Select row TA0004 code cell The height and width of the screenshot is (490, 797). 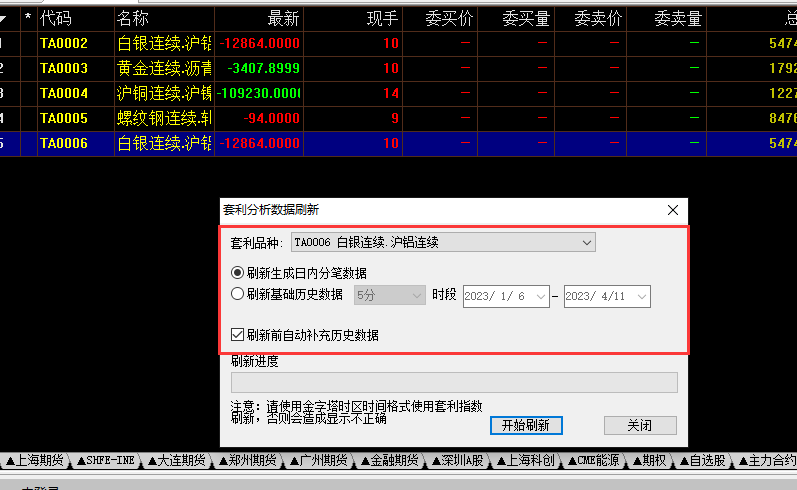(x=76, y=94)
